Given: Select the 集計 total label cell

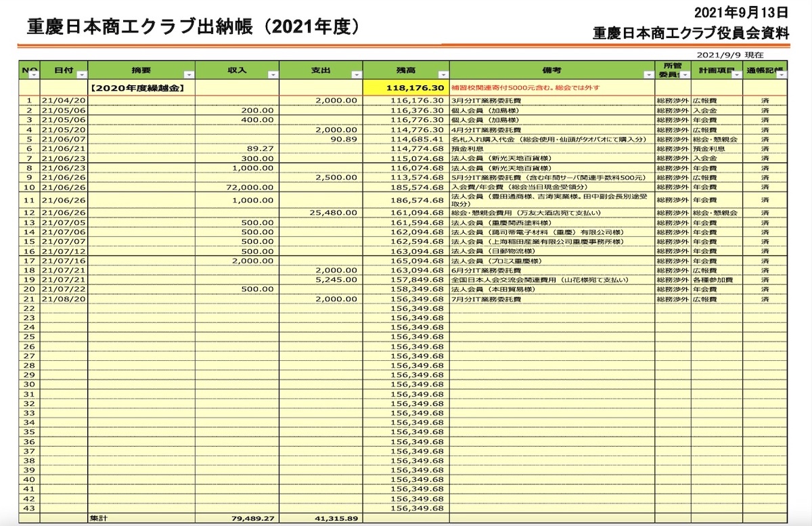Looking at the screenshot, I should coord(141,519).
